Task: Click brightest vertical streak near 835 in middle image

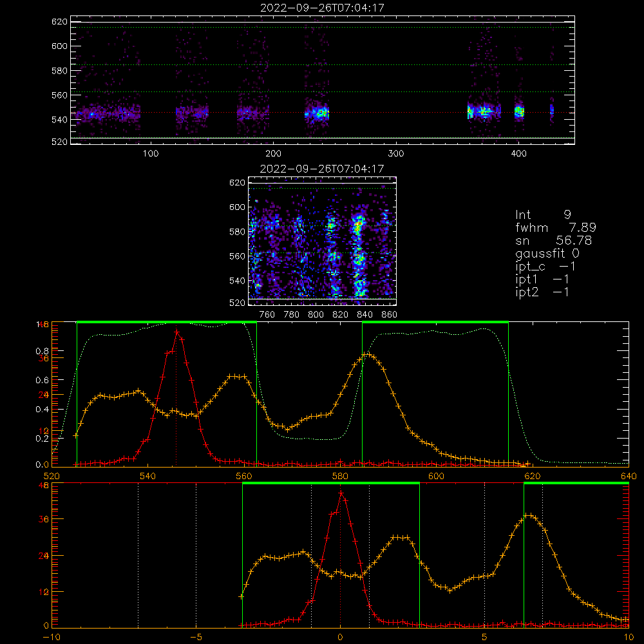Action: tap(359, 254)
